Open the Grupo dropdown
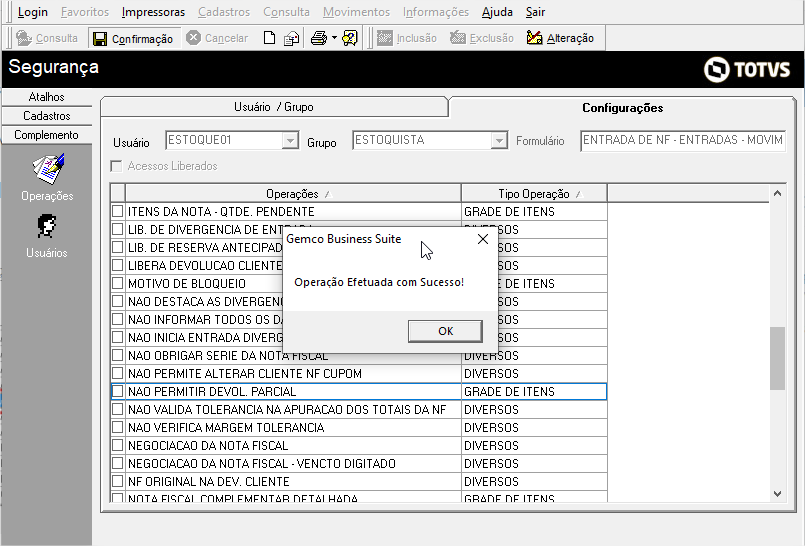Viewport: 805px width, 546px height. [499, 140]
